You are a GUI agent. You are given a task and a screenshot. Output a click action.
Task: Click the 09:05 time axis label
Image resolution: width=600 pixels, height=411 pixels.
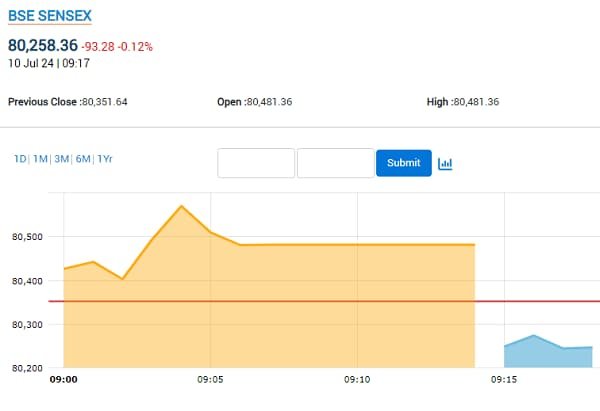(x=210, y=380)
